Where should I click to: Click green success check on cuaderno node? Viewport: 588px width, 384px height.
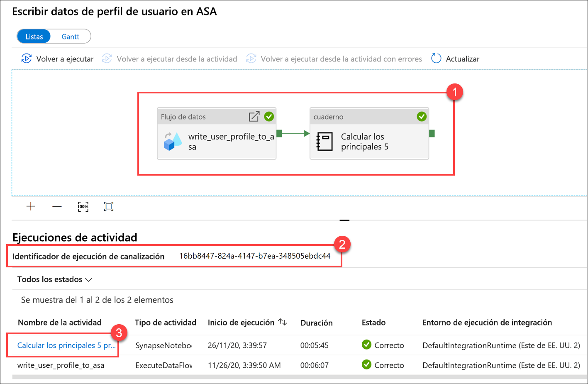click(x=422, y=117)
